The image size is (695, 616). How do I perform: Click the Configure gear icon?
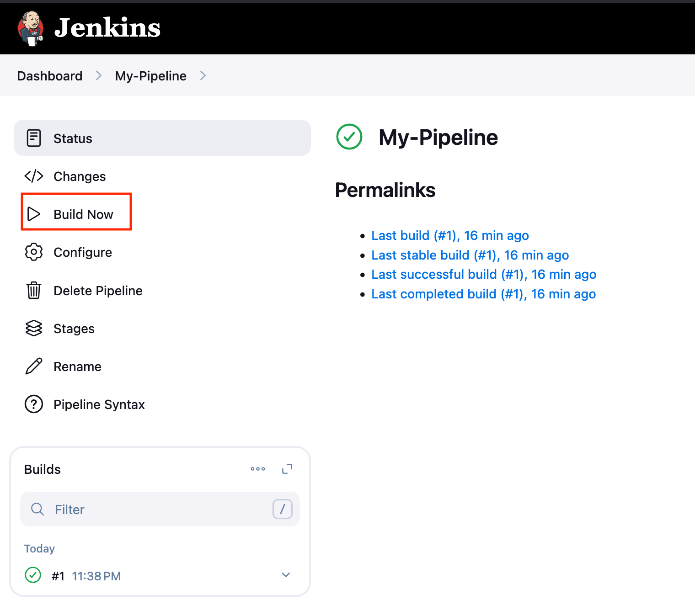(34, 252)
